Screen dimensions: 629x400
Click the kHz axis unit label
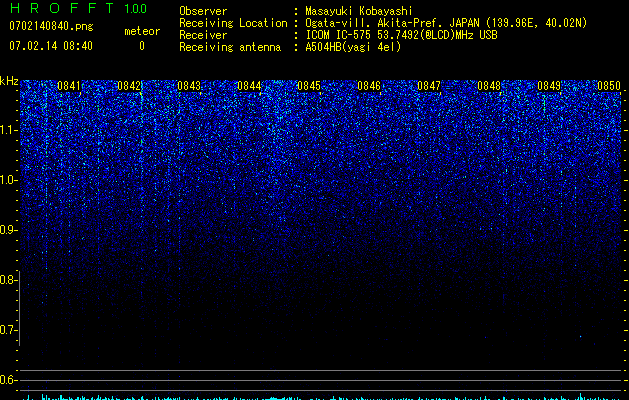[9, 81]
